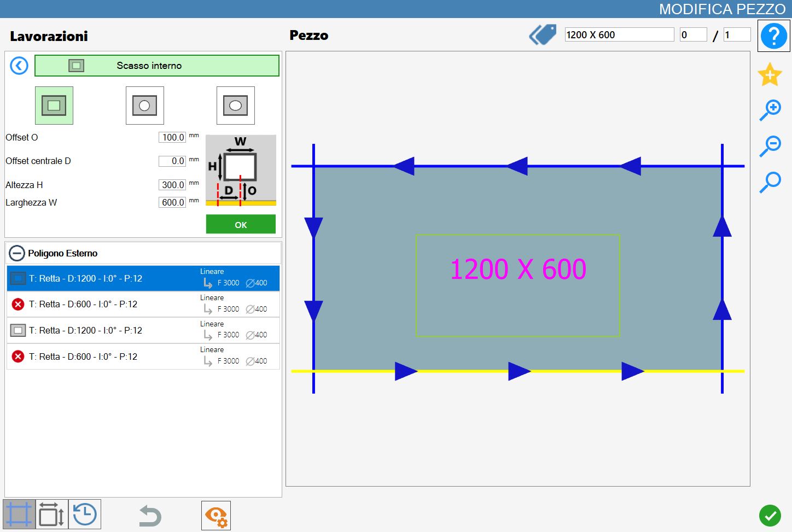The image size is (792, 532).
Task: Select the rectangular internal cutout shape
Action: pyautogui.click(x=54, y=106)
